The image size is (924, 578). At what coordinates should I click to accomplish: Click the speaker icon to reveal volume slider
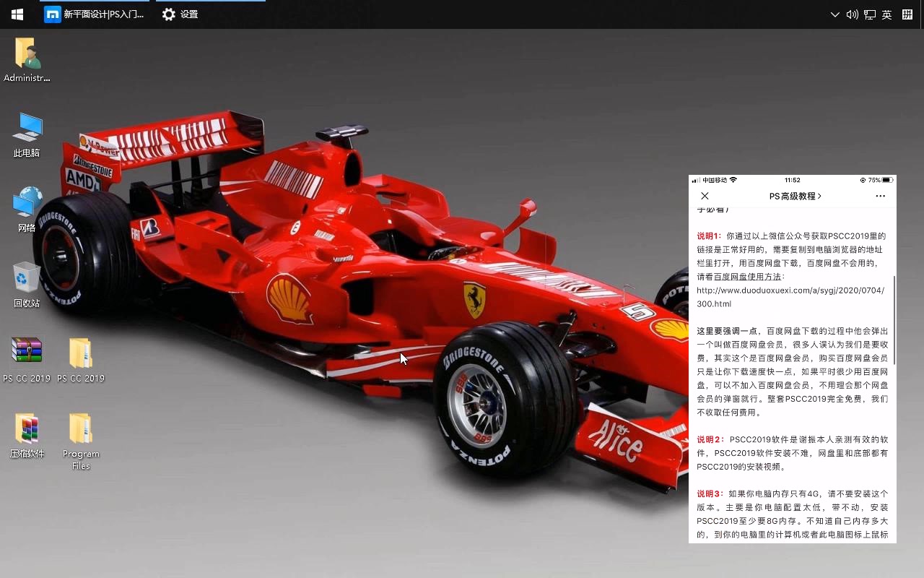pyautogui.click(x=853, y=14)
